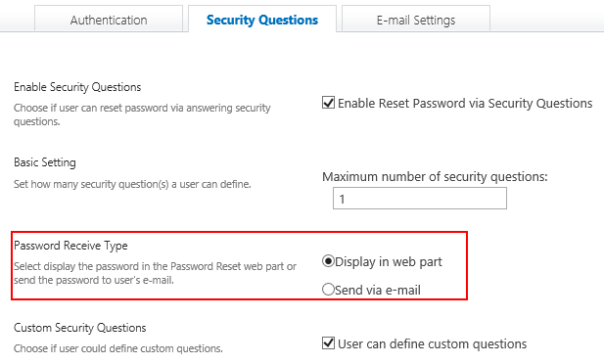Click the Basic Setting section heading
This screenshot has height=364, width=604.
click(x=45, y=162)
